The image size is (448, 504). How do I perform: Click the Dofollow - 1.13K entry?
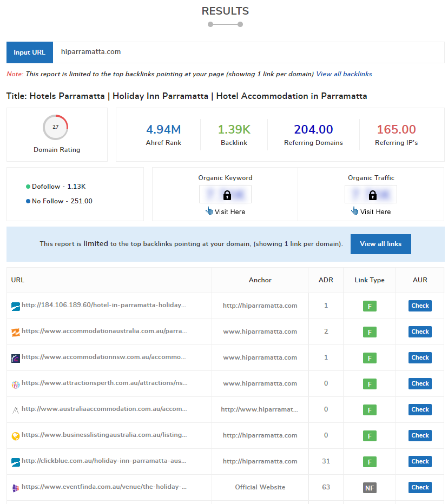tap(56, 187)
